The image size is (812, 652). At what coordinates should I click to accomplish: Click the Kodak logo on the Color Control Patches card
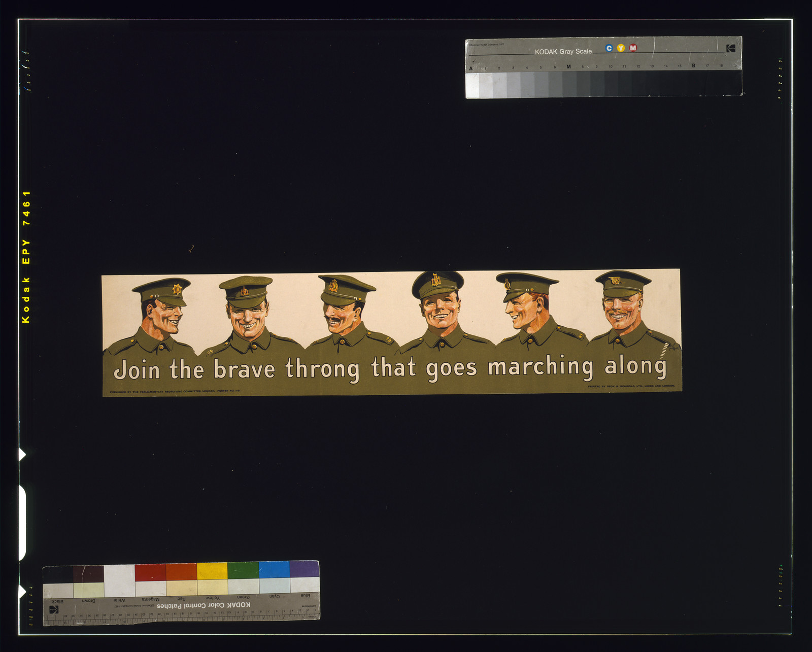tap(54, 609)
